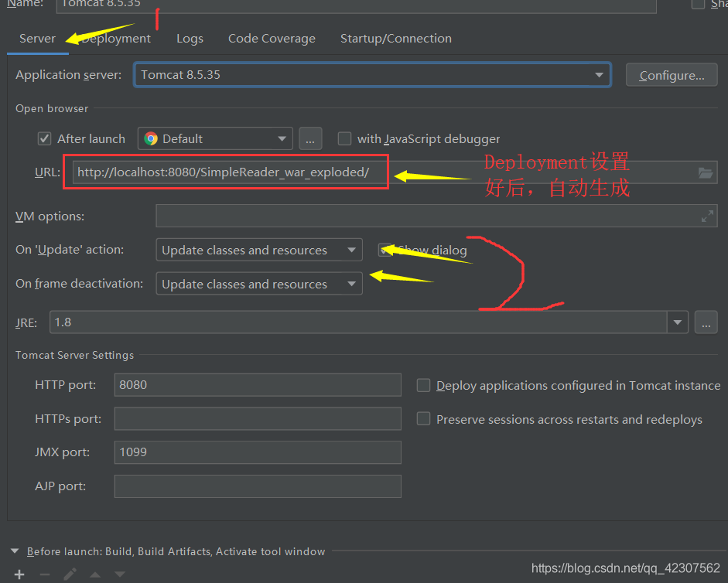
Task: Switch to the Logs tab
Action: pos(190,39)
